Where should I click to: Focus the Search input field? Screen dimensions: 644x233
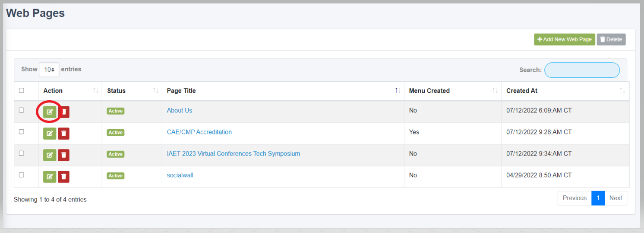[582, 70]
